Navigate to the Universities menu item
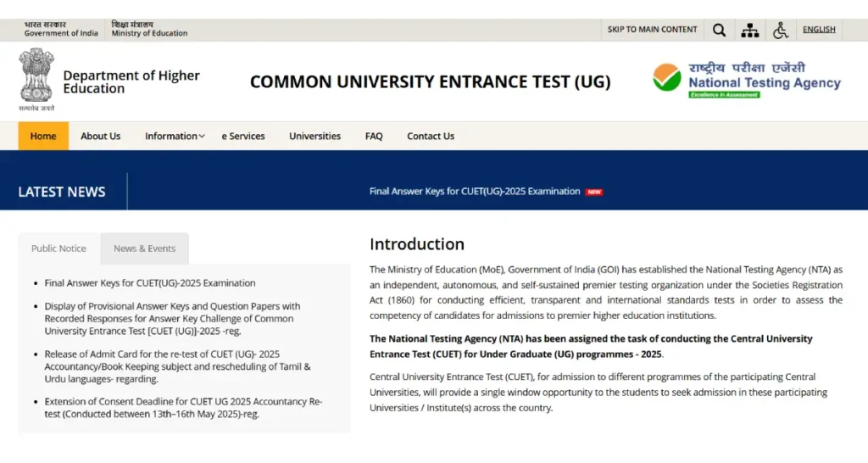 pos(314,137)
